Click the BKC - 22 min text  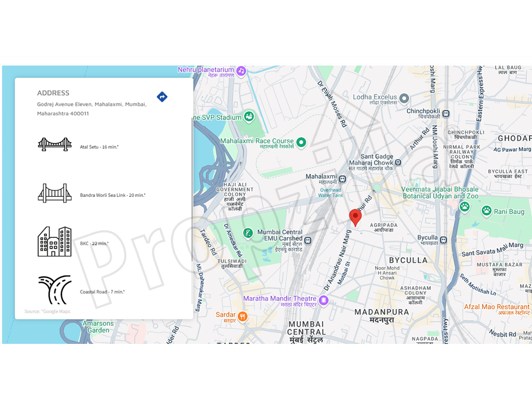pyautogui.click(x=95, y=243)
